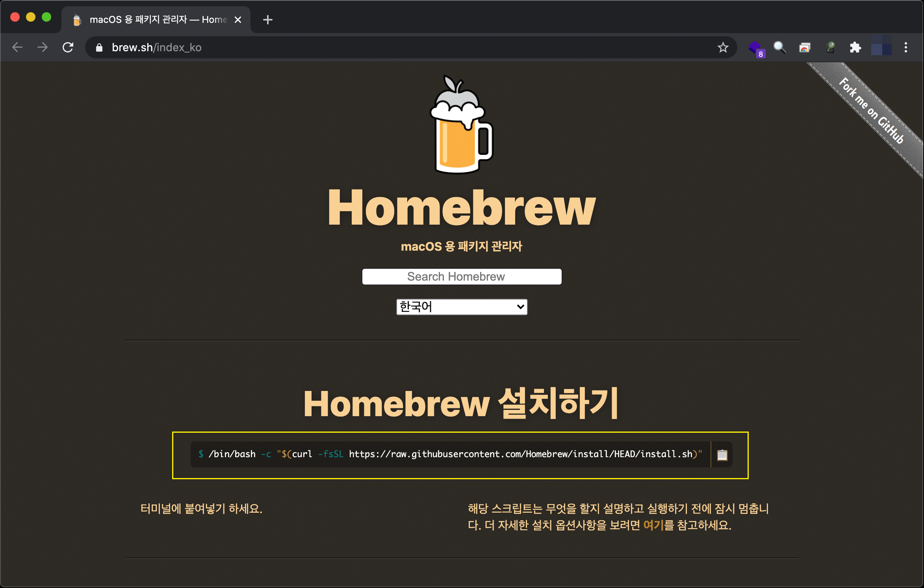
Task: Click the magnifying glass extension icon
Action: 779,48
